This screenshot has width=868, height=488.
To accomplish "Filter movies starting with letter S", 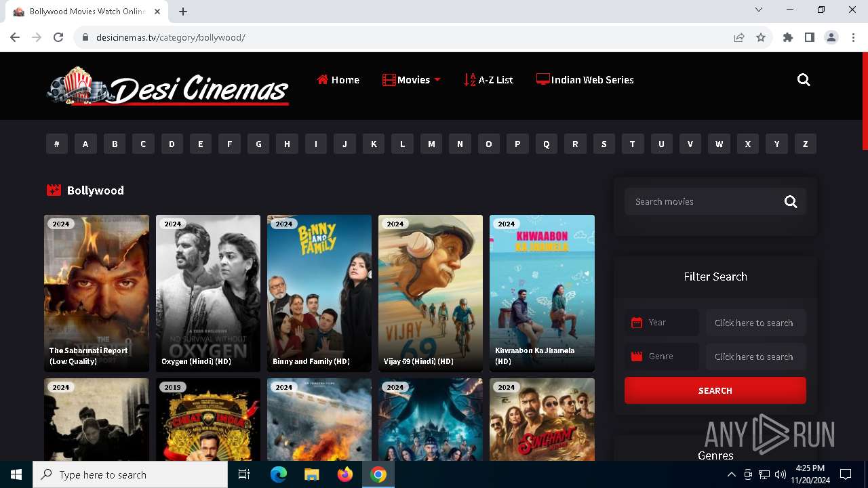I will coord(604,144).
